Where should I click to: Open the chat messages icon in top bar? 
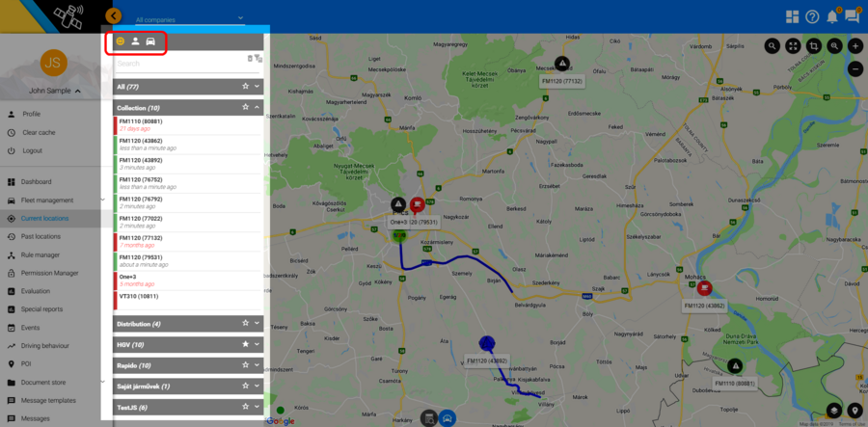click(852, 16)
